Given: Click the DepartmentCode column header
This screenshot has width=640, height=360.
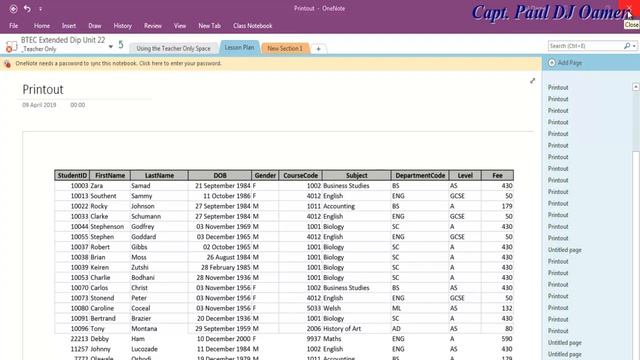Looking at the screenshot, I should tap(420, 176).
